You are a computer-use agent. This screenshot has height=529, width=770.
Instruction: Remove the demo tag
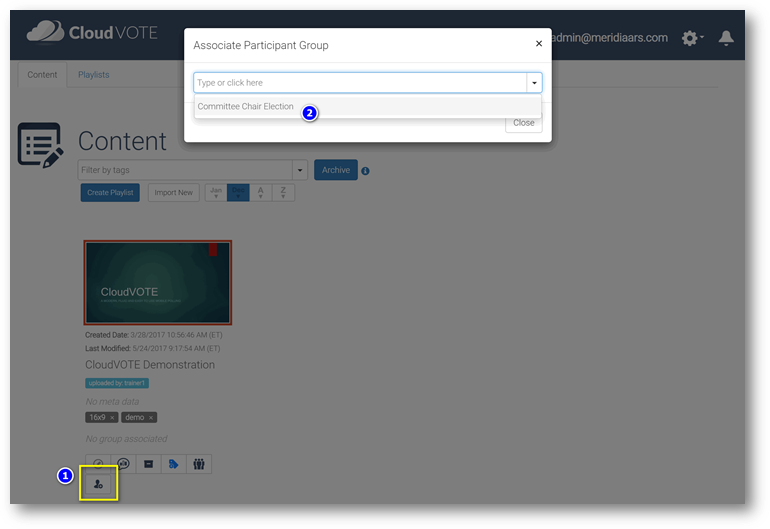151,418
